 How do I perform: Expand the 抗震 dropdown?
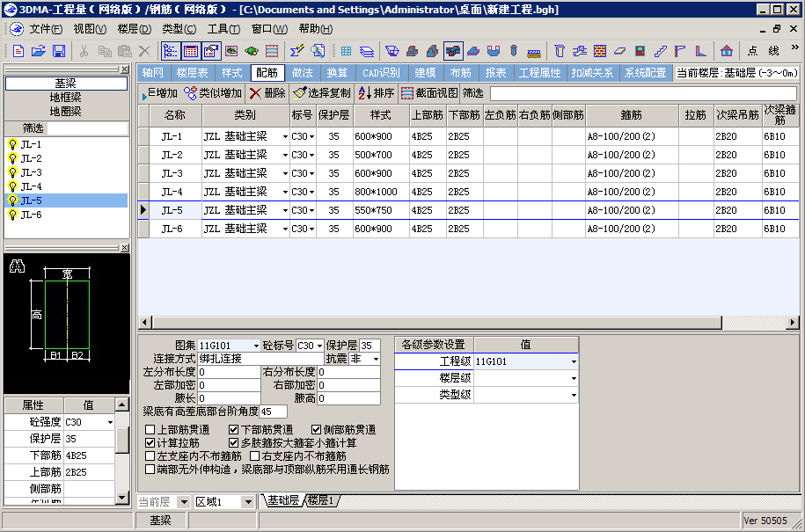[x=376, y=359]
